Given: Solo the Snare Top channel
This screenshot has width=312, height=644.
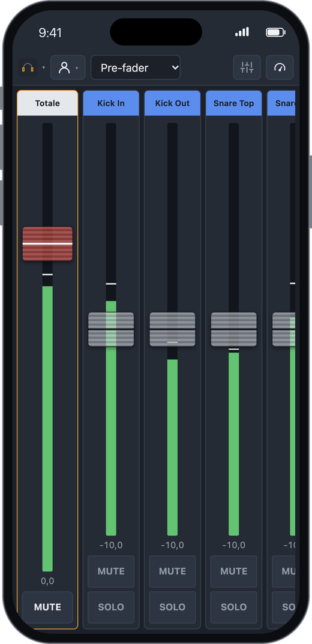Looking at the screenshot, I should (233, 607).
